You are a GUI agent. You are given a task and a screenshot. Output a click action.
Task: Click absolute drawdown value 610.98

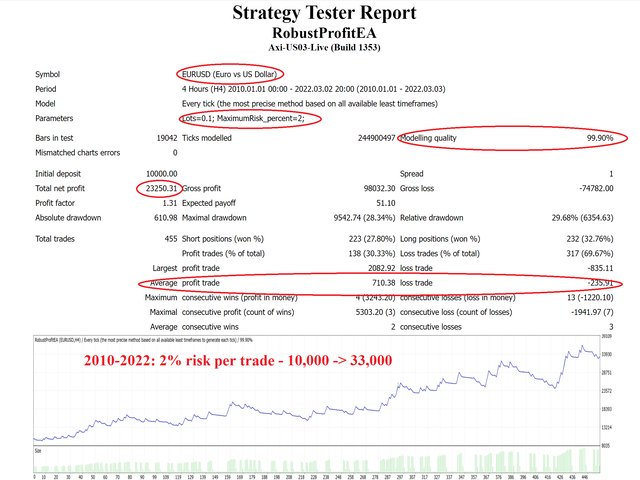click(x=166, y=218)
